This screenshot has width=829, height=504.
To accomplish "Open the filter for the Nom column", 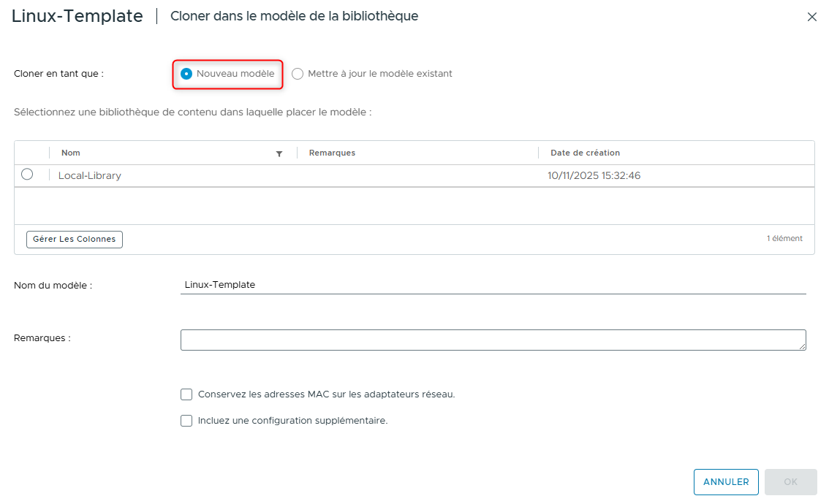I will [279, 153].
